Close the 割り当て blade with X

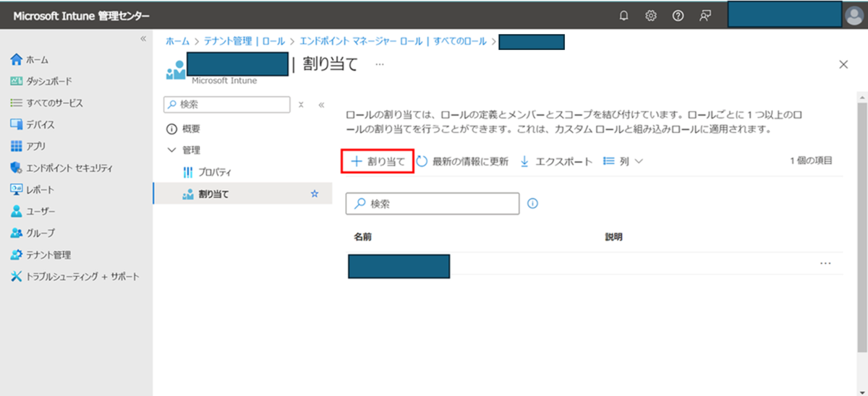pos(843,64)
